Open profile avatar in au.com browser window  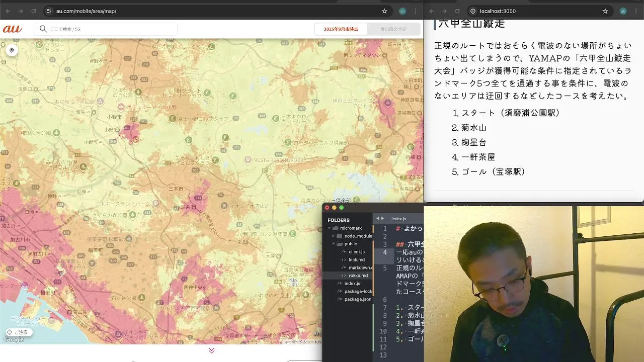[403, 11]
